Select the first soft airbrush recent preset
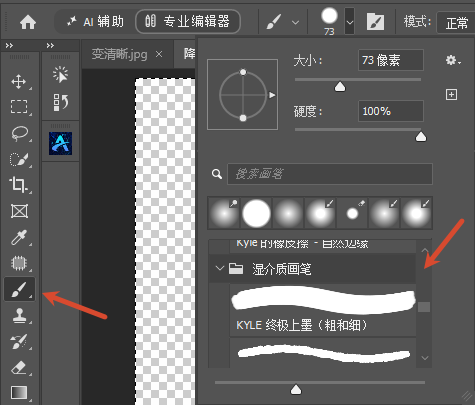Screen dimensions: 475x405 click(x=224, y=213)
